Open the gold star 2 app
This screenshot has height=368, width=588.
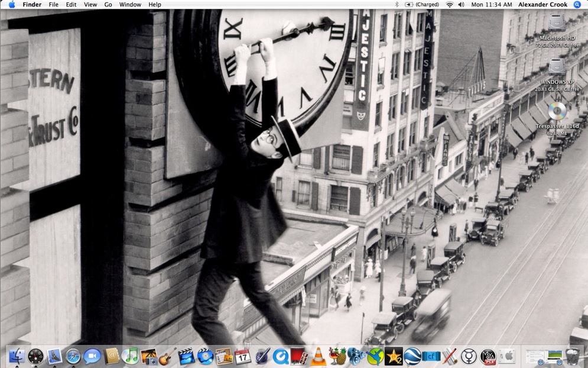click(394, 356)
